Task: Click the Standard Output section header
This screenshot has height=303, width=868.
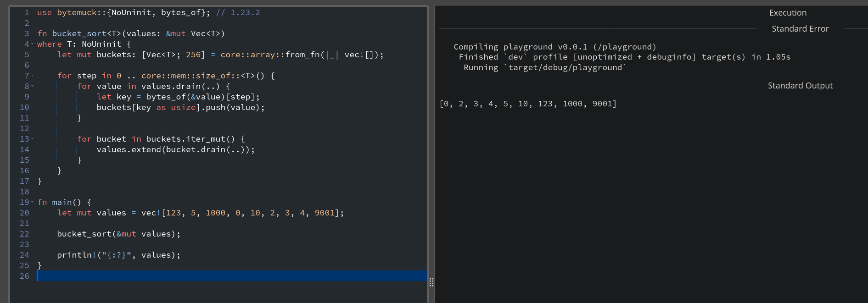Action: pos(800,86)
